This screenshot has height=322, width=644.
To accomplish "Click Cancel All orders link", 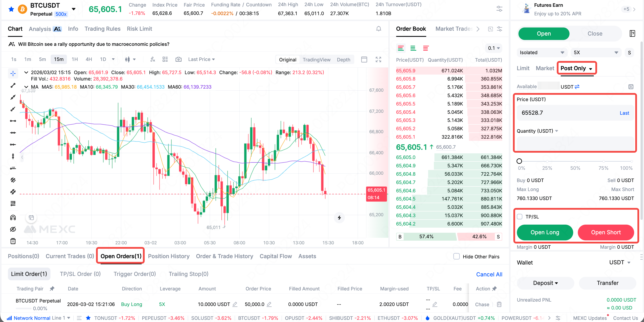I will pyautogui.click(x=489, y=274).
